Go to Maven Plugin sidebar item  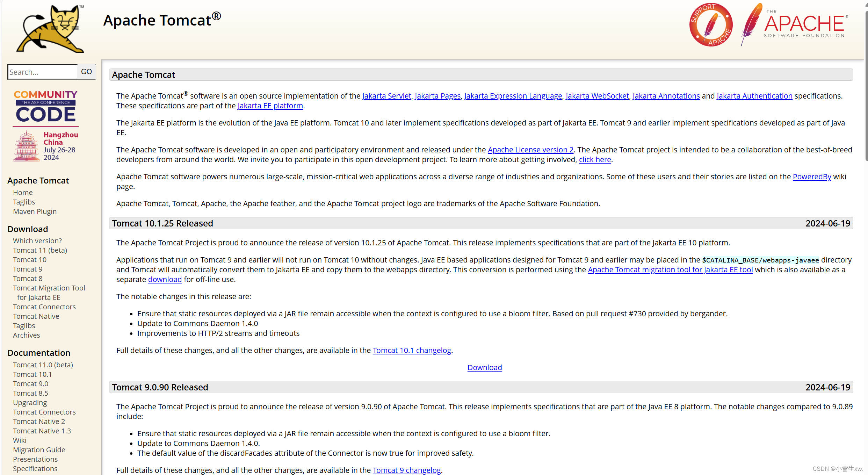[35, 211]
